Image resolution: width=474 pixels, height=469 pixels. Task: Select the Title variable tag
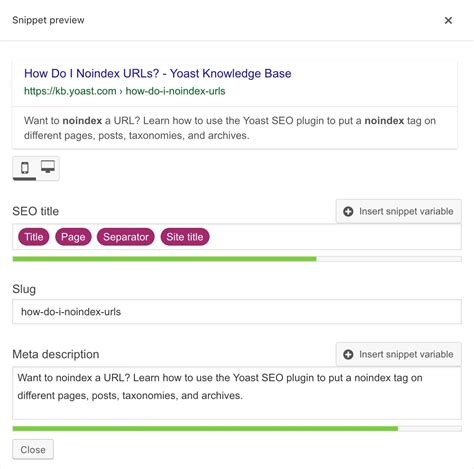click(34, 237)
